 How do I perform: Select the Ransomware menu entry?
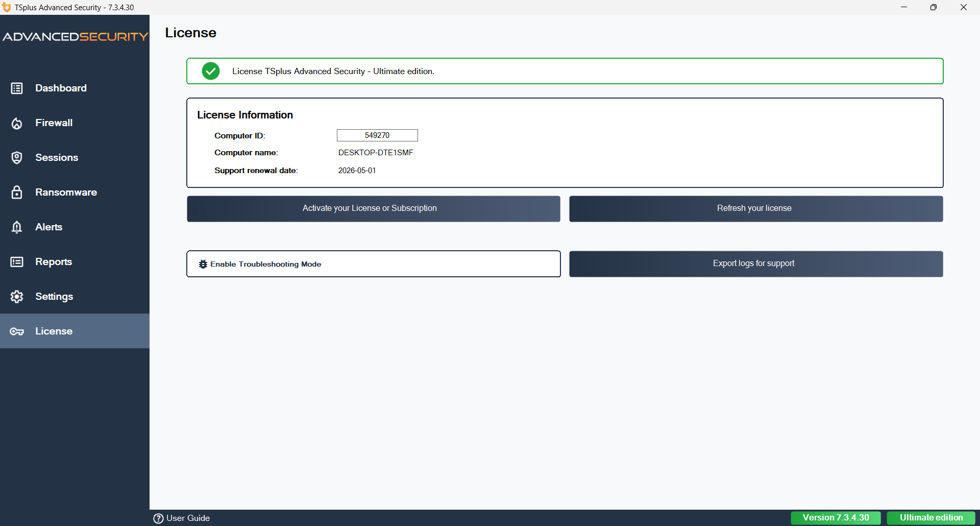click(x=75, y=193)
